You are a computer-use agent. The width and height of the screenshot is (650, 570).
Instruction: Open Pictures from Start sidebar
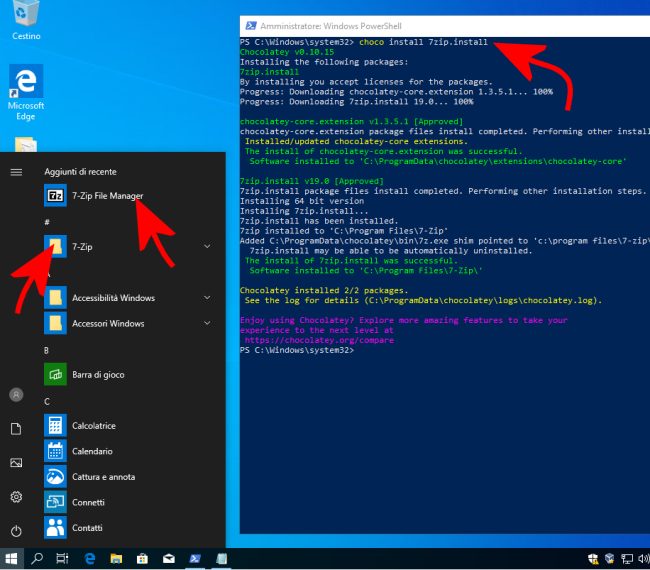pyautogui.click(x=16, y=463)
